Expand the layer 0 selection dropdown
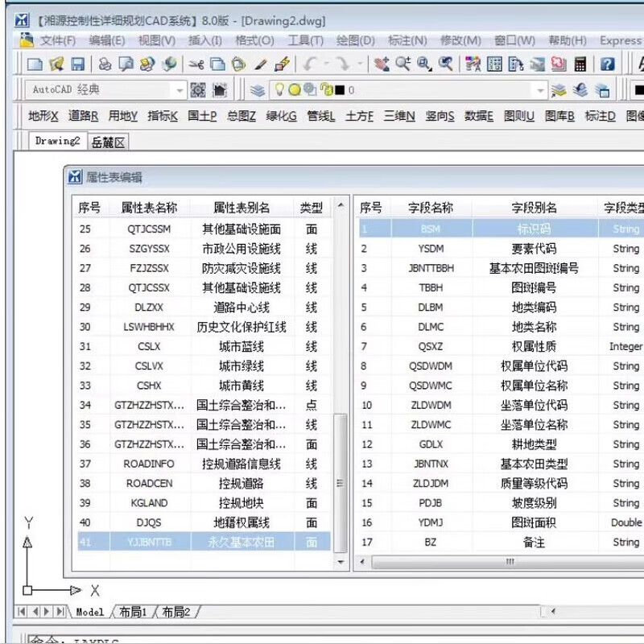The image size is (644, 644). pyautogui.click(x=541, y=91)
